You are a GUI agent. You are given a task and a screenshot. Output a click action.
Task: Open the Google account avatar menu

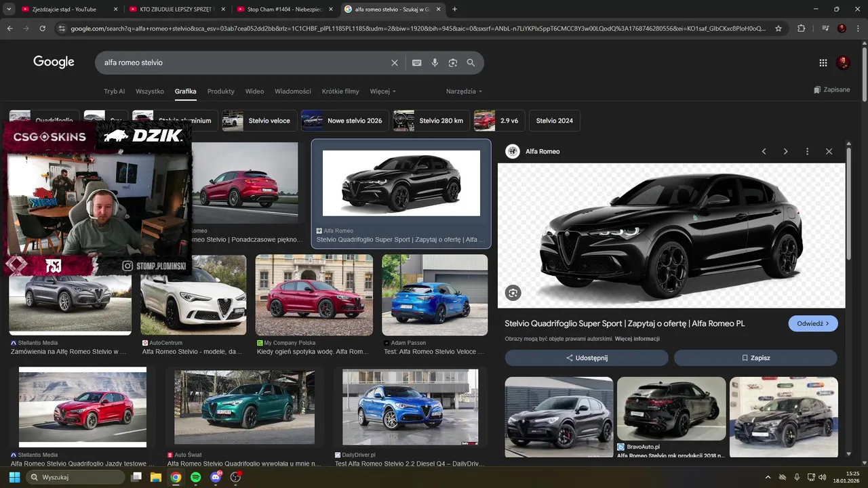click(844, 62)
